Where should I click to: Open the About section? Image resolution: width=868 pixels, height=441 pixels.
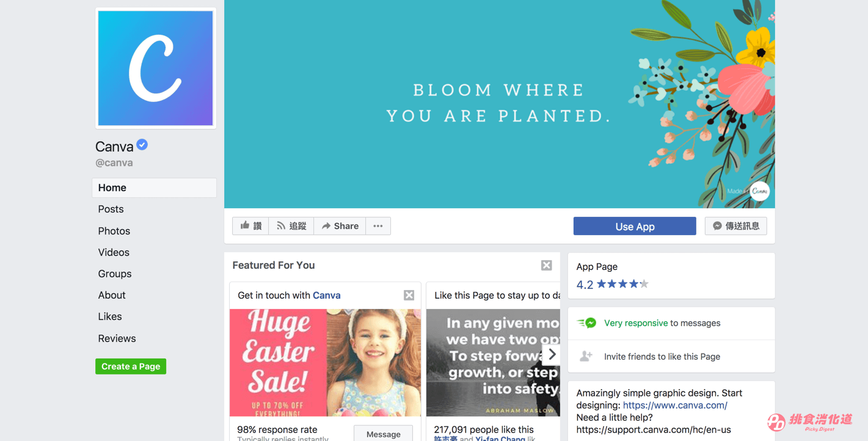point(112,295)
